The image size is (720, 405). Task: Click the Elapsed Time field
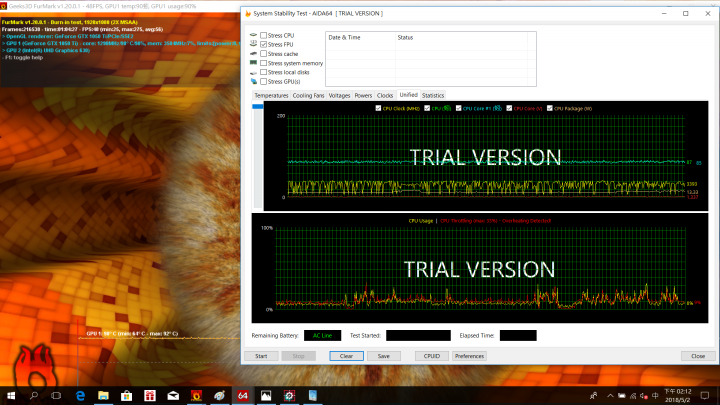click(x=518, y=336)
